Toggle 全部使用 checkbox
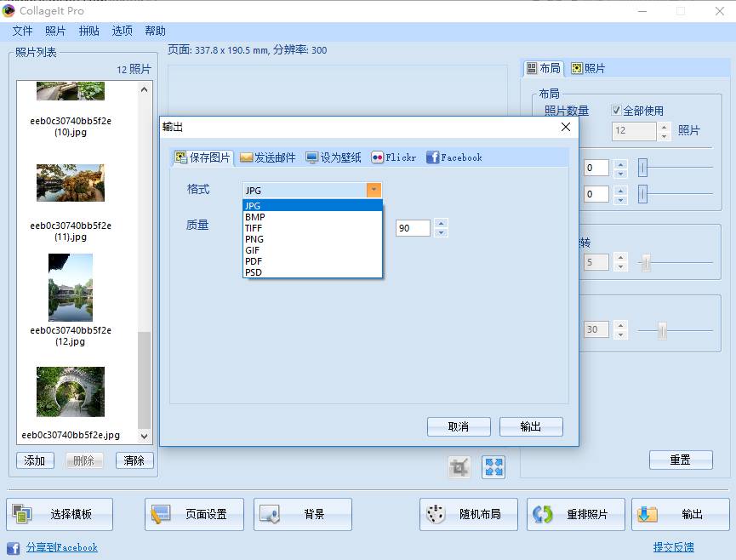 coord(616,111)
